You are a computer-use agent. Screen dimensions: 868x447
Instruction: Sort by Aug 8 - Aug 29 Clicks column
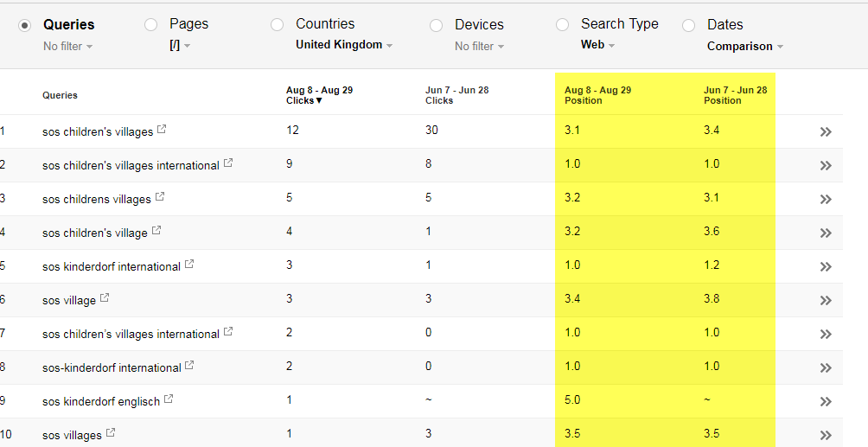319,95
